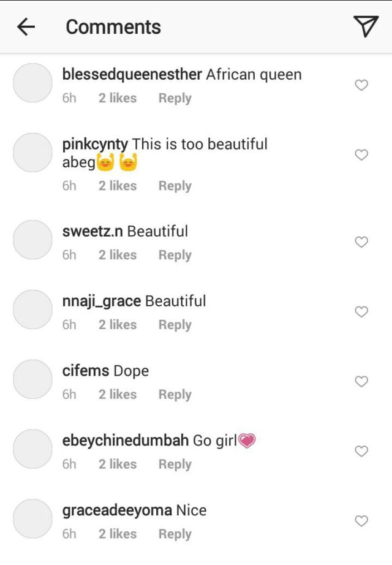The image size is (392, 565).
Task: Tap heart beside cifems' Dope comment
Action: 361,382
